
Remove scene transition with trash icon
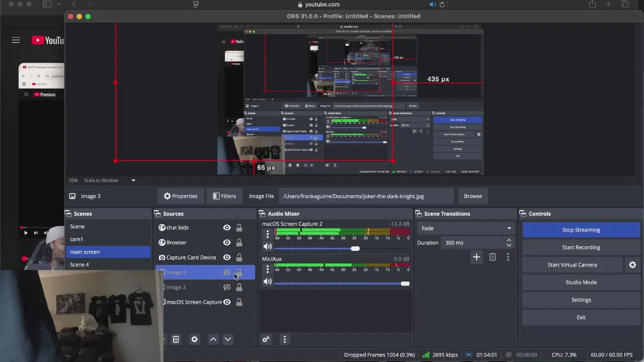(493, 257)
